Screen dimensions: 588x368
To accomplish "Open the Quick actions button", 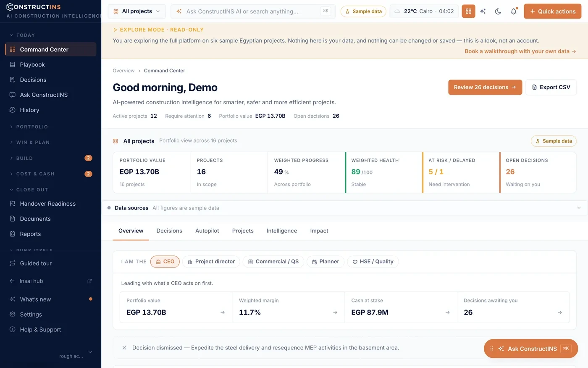I will tap(553, 11).
